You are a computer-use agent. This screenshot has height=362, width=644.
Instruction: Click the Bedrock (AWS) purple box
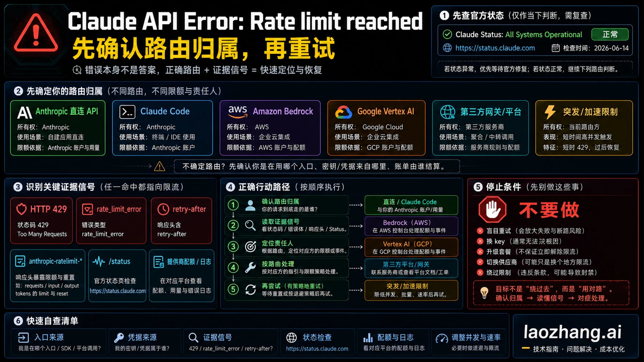(x=411, y=226)
